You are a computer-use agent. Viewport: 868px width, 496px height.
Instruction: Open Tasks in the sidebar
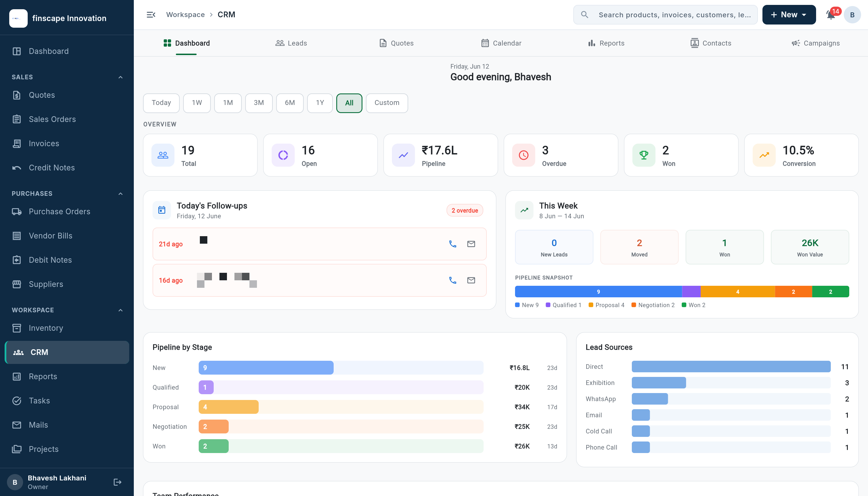pyautogui.click(x=67, y=401)
